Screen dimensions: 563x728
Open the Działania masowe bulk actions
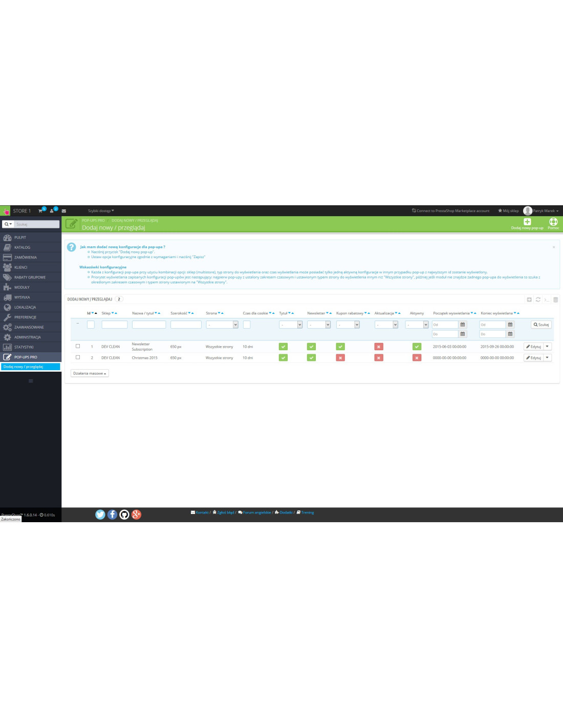90,373
